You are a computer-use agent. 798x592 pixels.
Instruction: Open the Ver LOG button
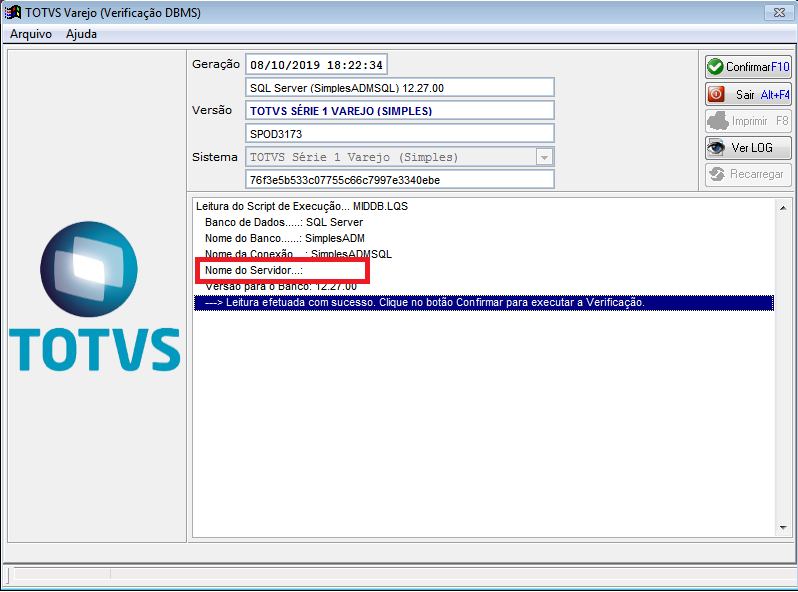click(x=748, y=148)
